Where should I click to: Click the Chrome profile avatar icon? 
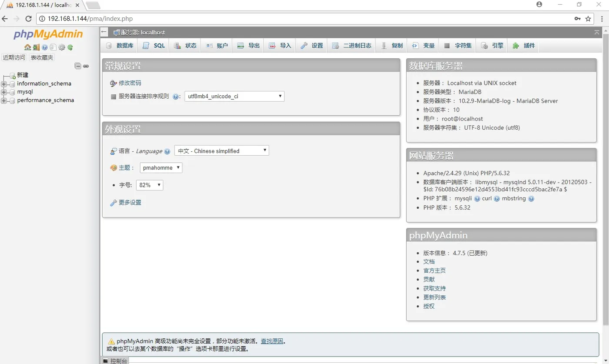click(539, 4)
